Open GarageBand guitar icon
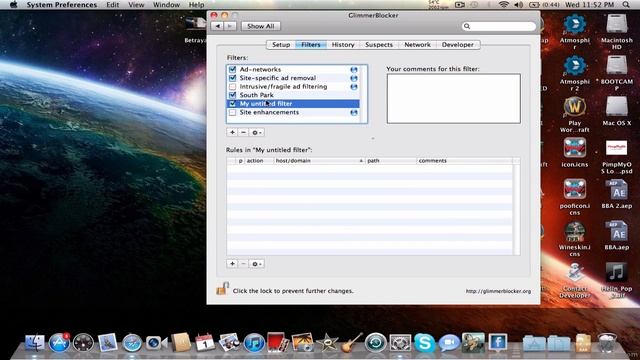This screenshot has height=360, width=640. click(351, 342)
